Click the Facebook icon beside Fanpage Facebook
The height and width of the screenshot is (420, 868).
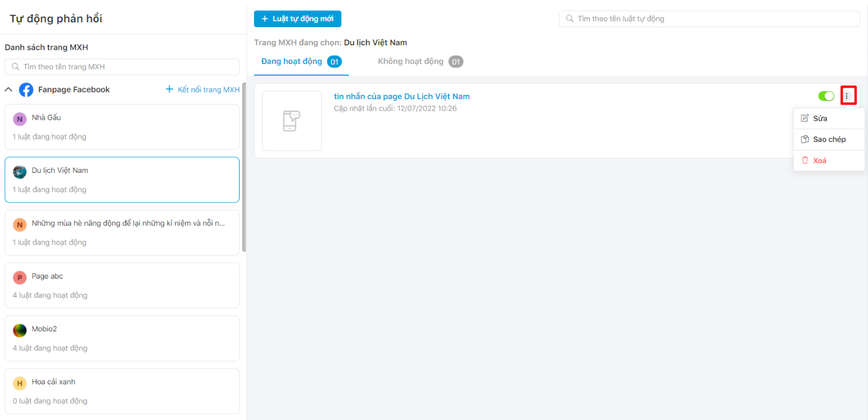[26, 89]
